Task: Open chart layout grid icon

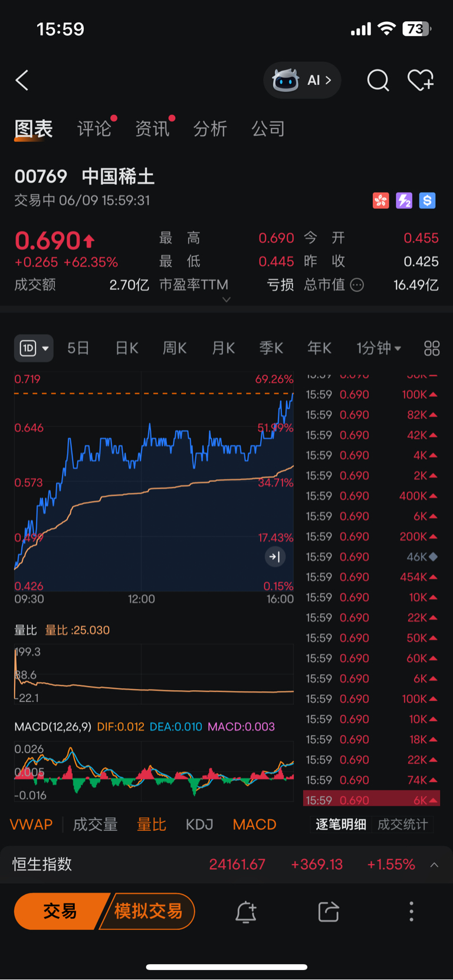Action: [432, 348]
